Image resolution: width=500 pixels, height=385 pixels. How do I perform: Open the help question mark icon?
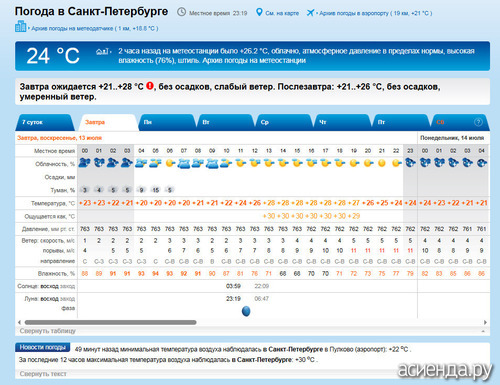coord(478,122)
